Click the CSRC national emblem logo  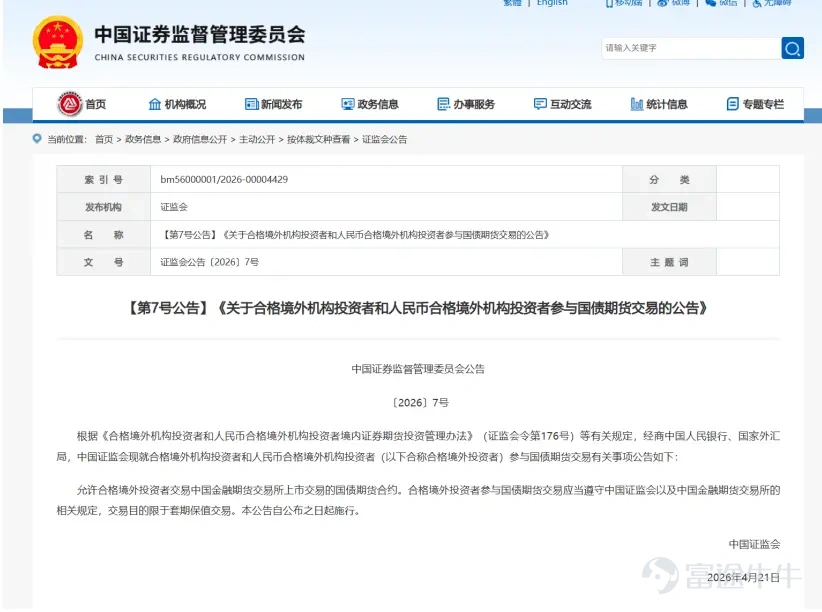coord(58,42)
